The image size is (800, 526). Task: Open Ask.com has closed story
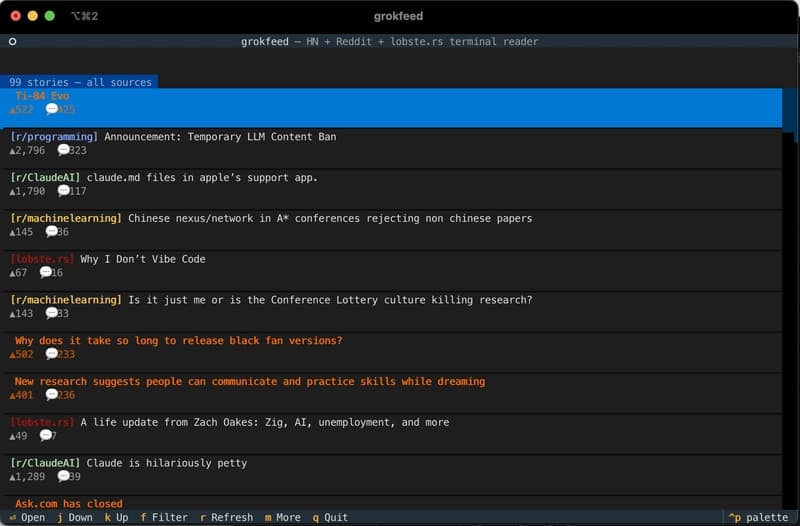[391, 503]
